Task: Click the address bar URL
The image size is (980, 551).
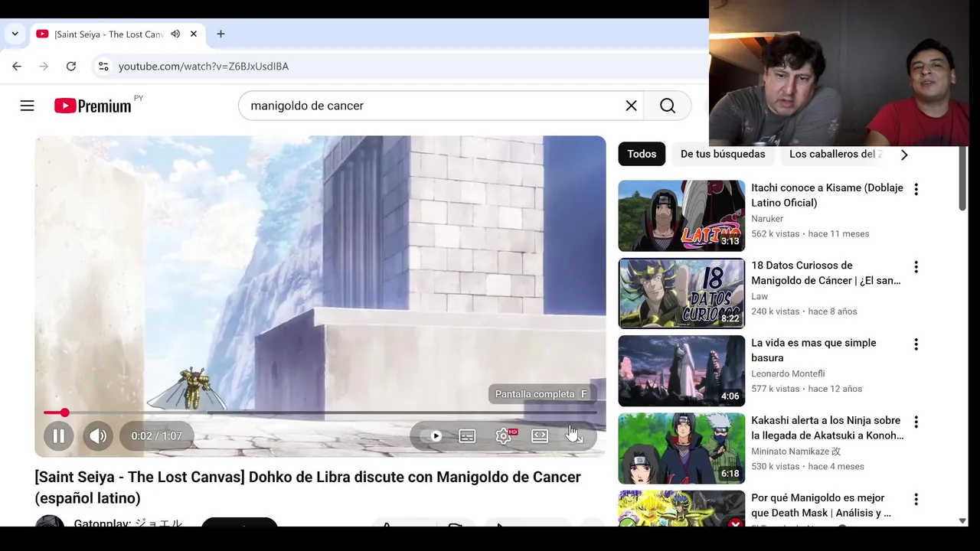Action: 204,67
